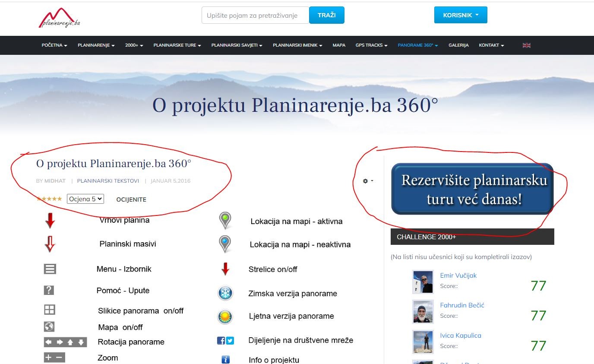
Task: Click the globe Mapa on/off icon
Action: coord(50,326)
